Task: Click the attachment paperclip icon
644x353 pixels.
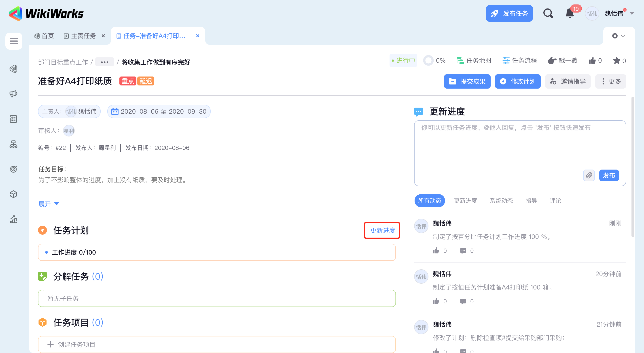Action: click(x=589, y=175)
